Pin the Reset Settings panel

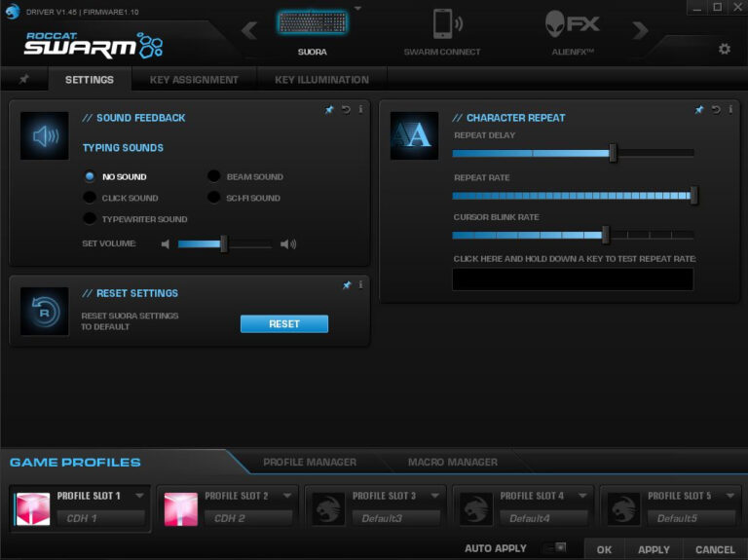(347, 285)
